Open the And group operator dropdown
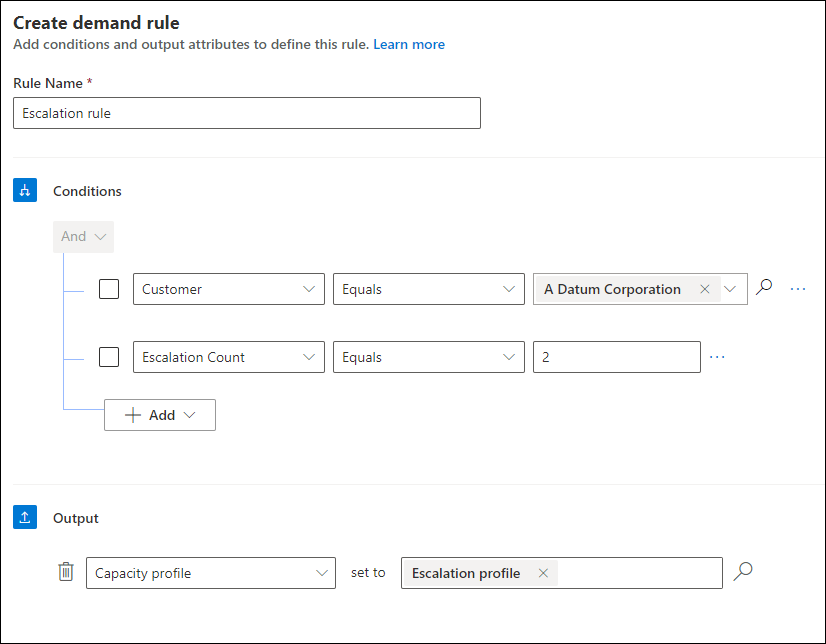Viewport: 826px width, 644px height. pos(83,237)
